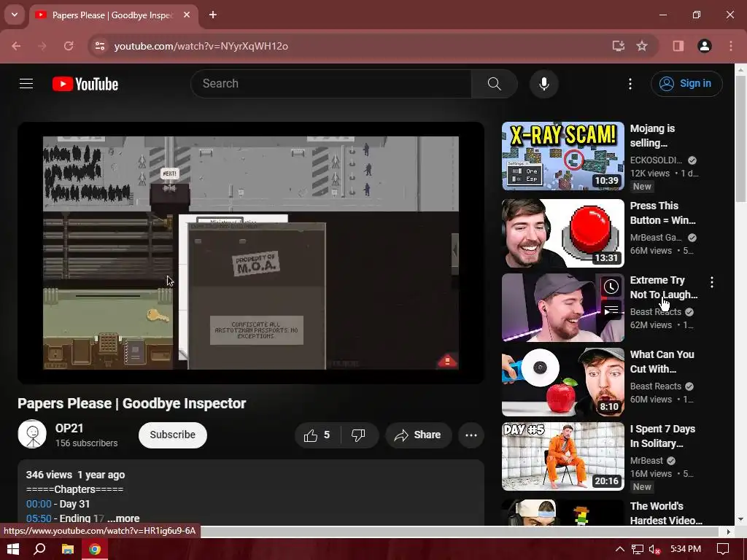Image resolution: width=747 pixels, height=560 pixels.
Task: Toggle Chrome side panel
Action: tap(678, 46)
